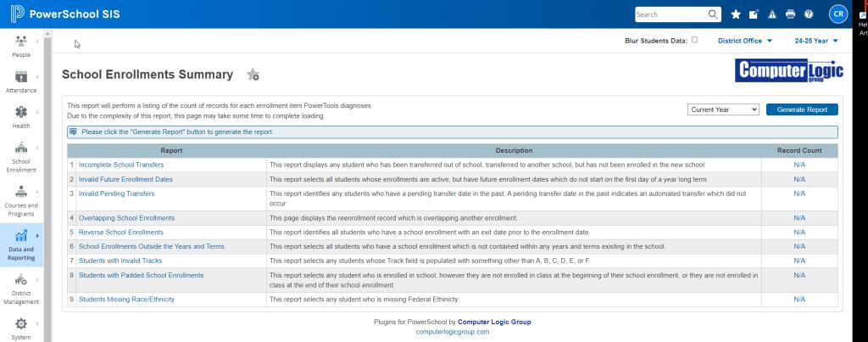Viewport: 868px width, 342px height.
Task: Expand the Data and Reporting menu arrow
Action: coord(37,236)
